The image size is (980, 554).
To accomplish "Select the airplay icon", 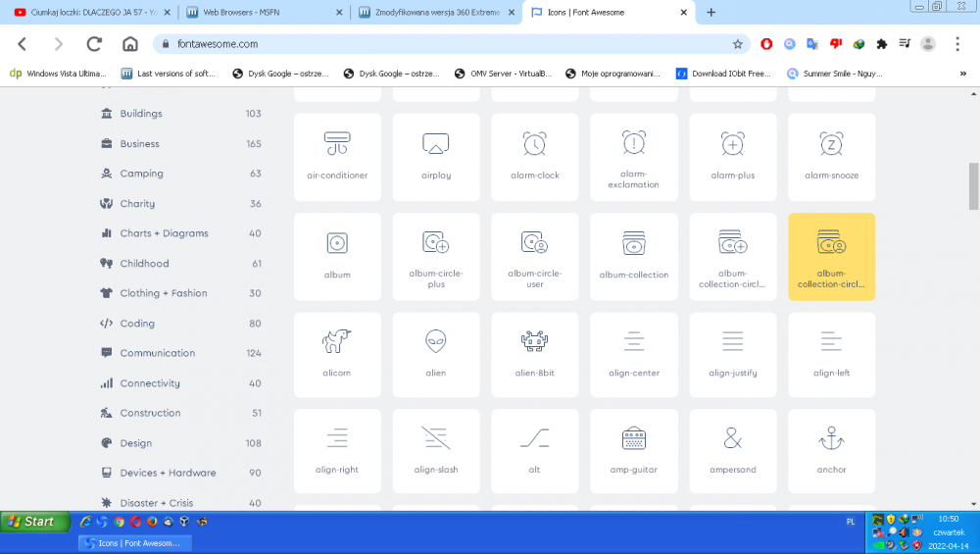I will (436, 157).
